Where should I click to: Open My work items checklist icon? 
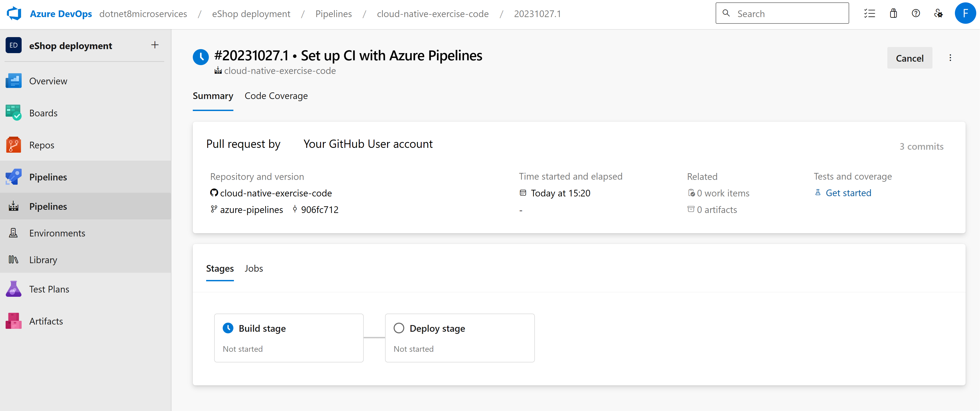(870, 13)
